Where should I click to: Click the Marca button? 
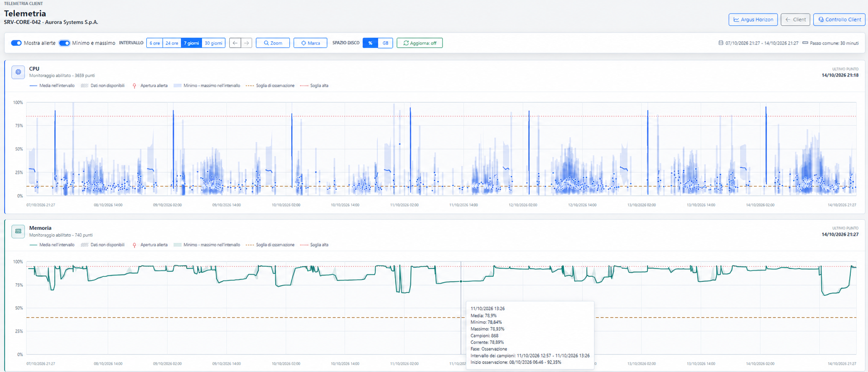(x=310, y=43)
